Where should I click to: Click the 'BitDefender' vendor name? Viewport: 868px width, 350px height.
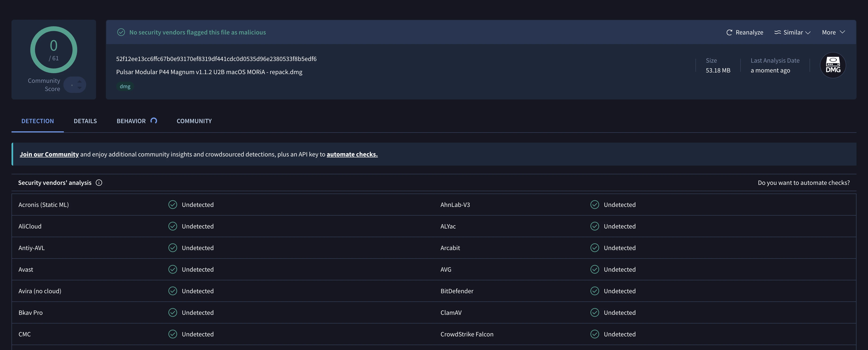[x=457, y=291]
